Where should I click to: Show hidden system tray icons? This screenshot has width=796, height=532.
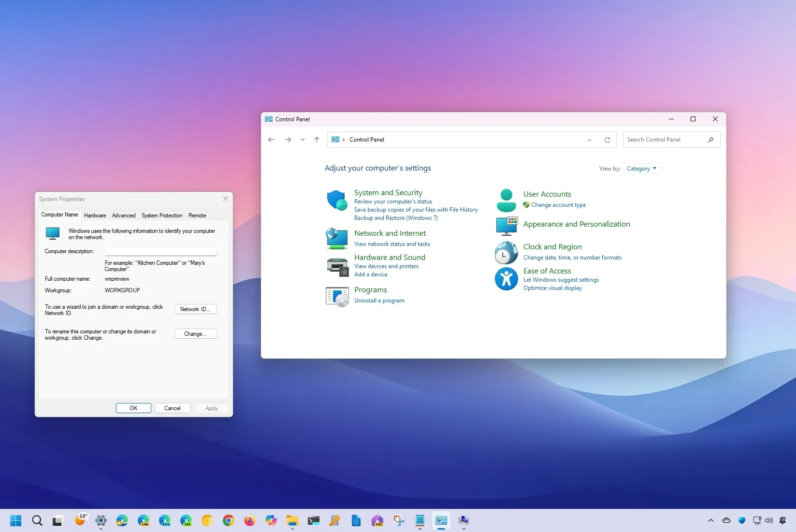(710, 520)
